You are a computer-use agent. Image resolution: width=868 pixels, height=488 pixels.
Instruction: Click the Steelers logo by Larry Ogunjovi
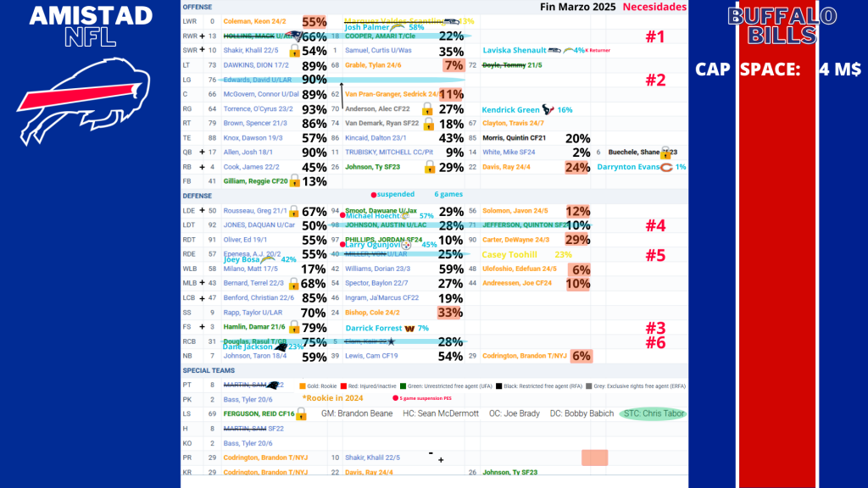pyautogui.click(x=406, y=245)
